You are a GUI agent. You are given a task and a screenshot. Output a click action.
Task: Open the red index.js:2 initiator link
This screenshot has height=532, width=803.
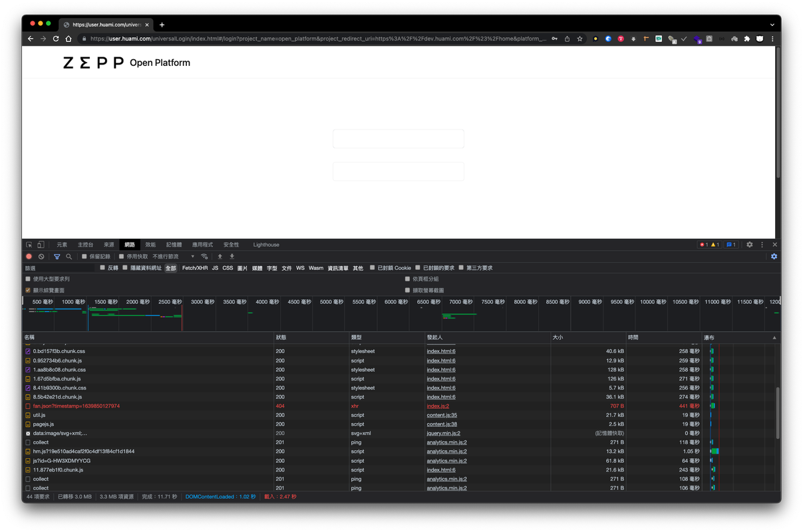coord(438,406)
